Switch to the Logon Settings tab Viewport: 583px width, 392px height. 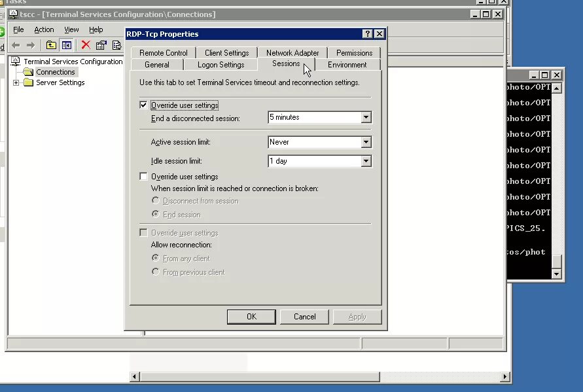(x=221, y=65)
